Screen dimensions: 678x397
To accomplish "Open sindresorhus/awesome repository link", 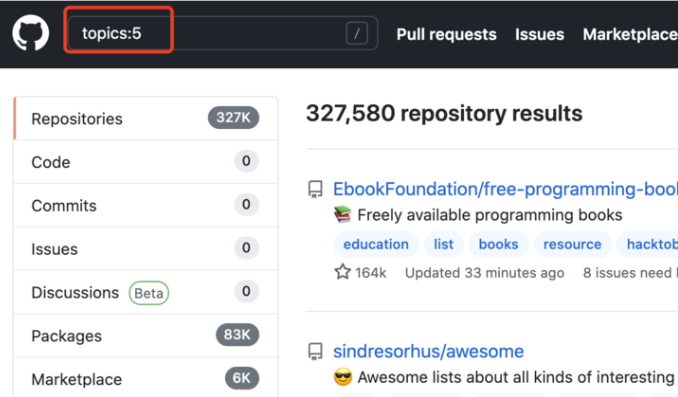I will pos(428,351).
